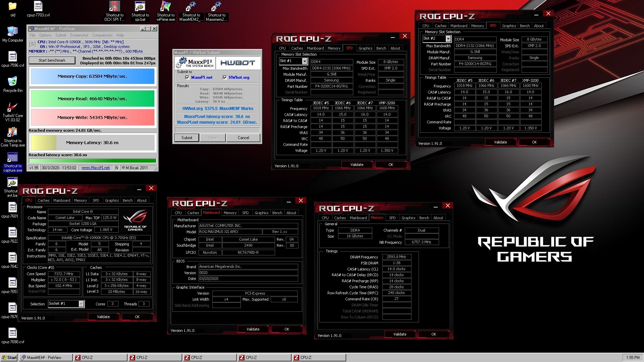Open Shortcut to spi.bat icon
The image size is (644, 362).
point(140,11)
